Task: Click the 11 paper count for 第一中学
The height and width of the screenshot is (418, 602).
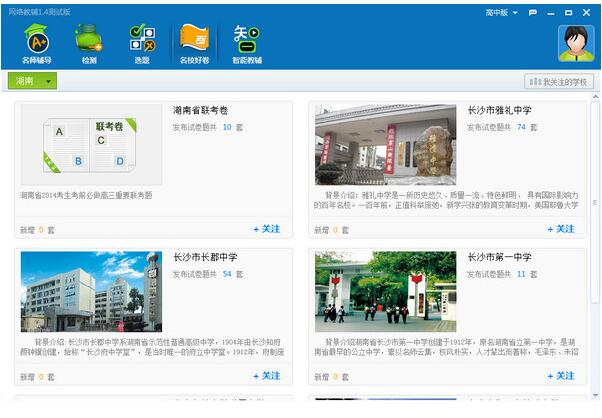Action: [521, 274]
